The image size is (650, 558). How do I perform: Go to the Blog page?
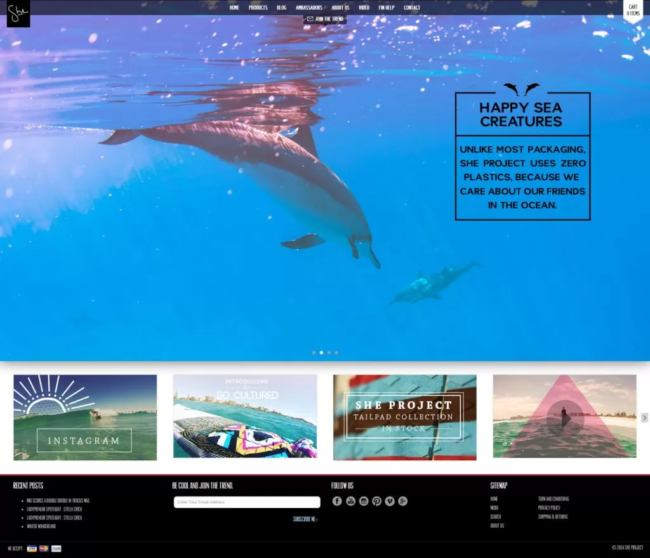(x=282, y=7)
